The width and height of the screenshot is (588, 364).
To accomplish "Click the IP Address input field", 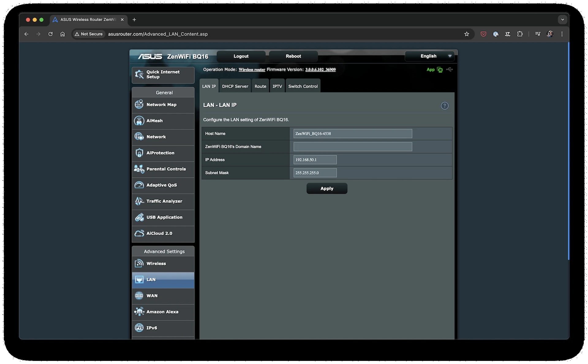I will pyautogui.click(x=315, y=159).
